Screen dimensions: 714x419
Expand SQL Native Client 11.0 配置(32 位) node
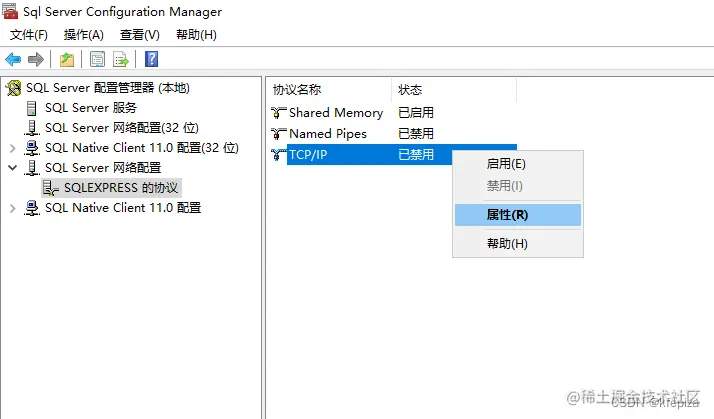(x=13, y=148)
